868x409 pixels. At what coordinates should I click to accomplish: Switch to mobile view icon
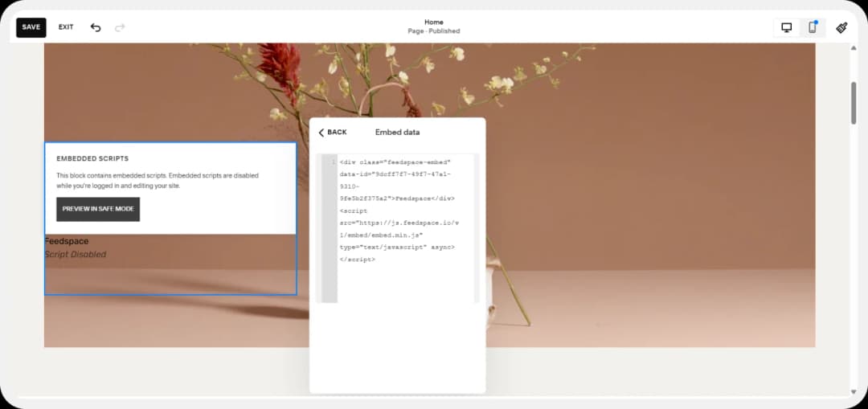(812, 27)
